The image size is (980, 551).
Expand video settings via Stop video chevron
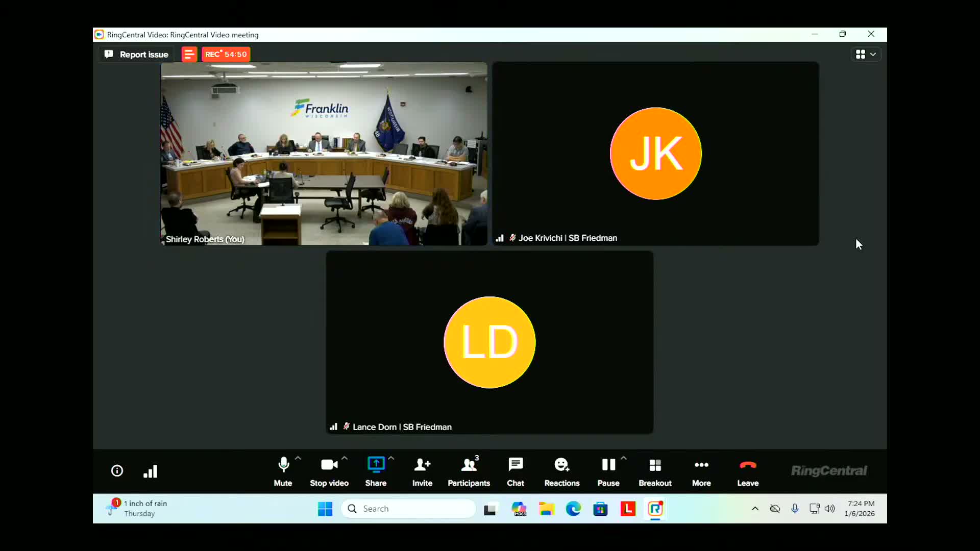[345, 458]
